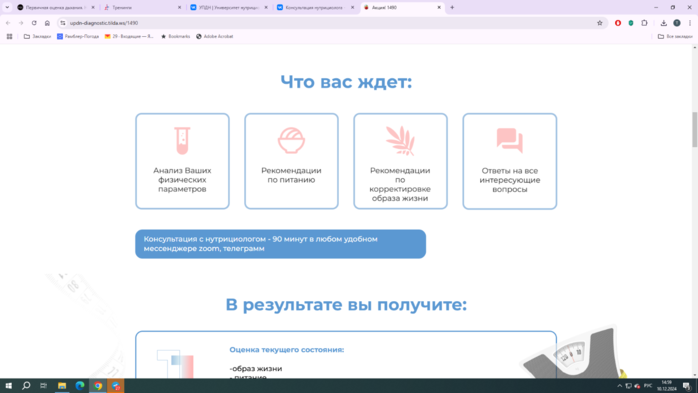Reload the current page
The width and height of the screenshot is (698, 393).
click(x=34, y=23)
